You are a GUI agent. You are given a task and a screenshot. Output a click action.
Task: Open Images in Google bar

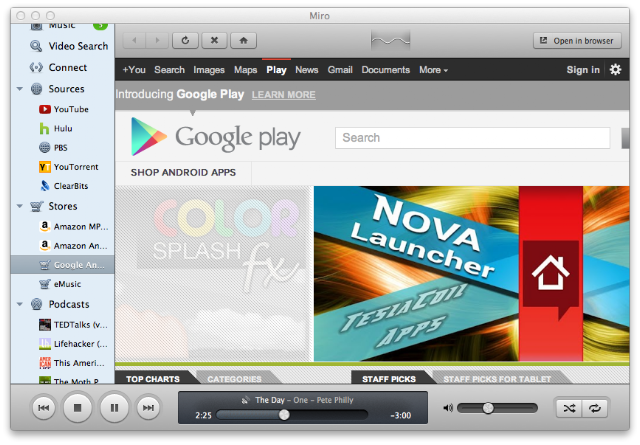(209, 70)
